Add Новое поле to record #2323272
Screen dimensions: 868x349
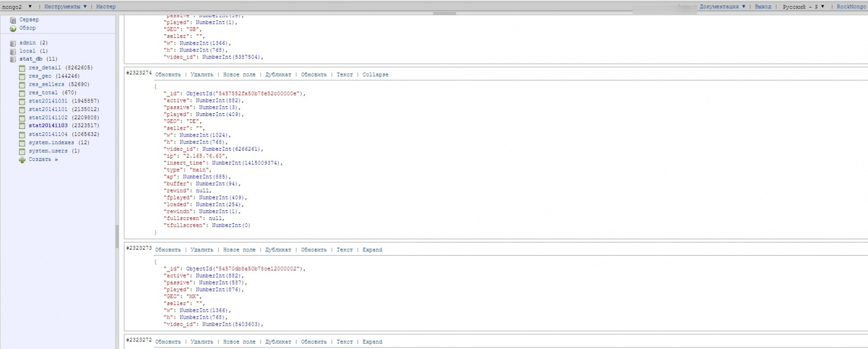pos(239,342)
